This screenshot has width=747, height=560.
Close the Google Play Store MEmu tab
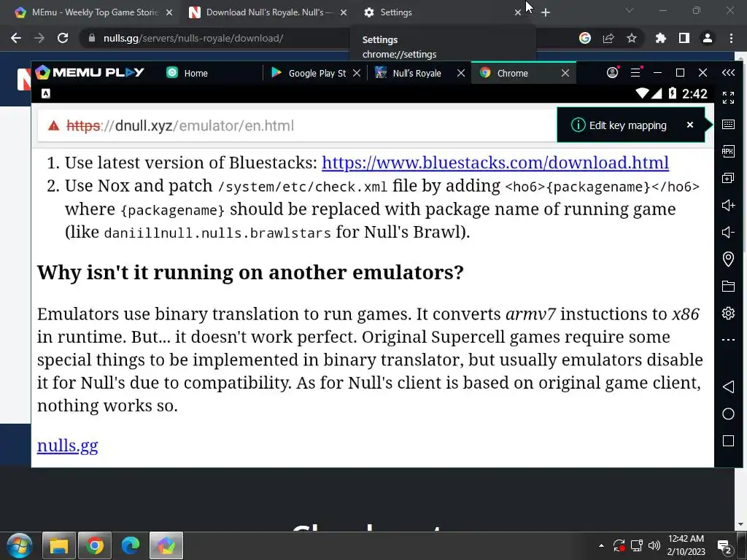(x=356, y=73)
